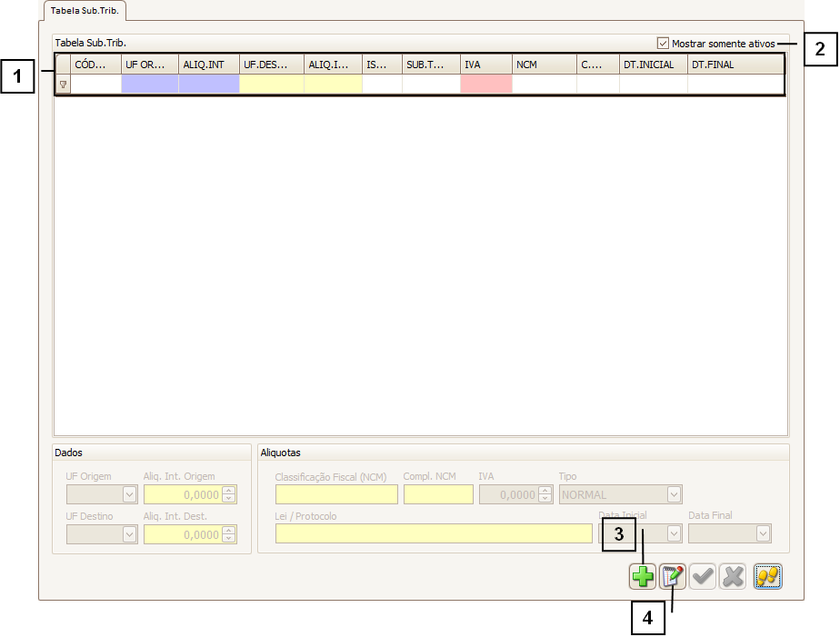
Task: Click the Lei / Protocolo text field
Action: pos(434,534)
